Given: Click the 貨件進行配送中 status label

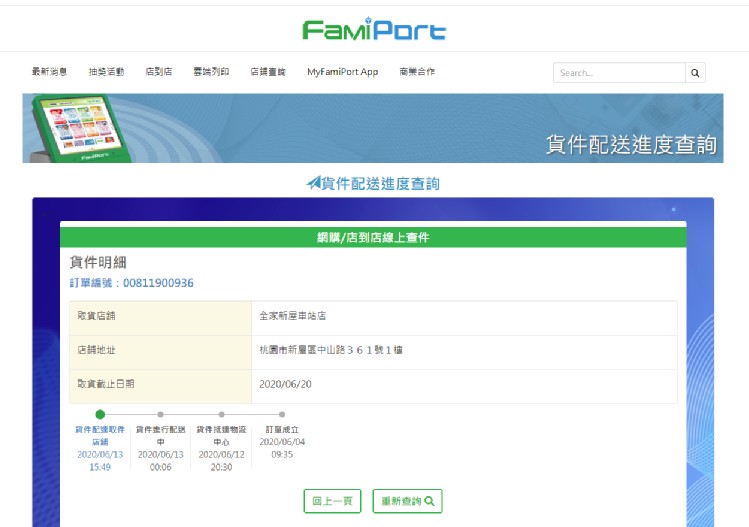Looking at the screenshot, I should [x=160, y=435].
